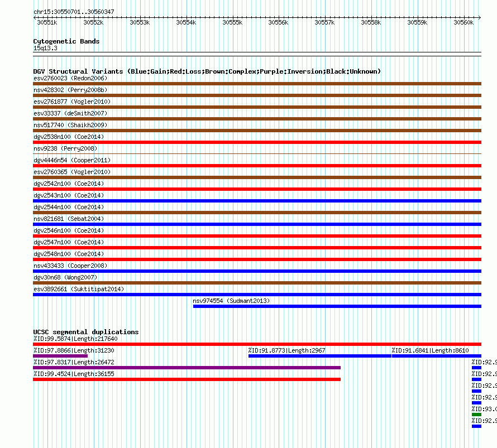This screenshot has height=448, width=497.
Task: Click the dgv2538n100 (Coe2014) label
Action: click(69, 137)
